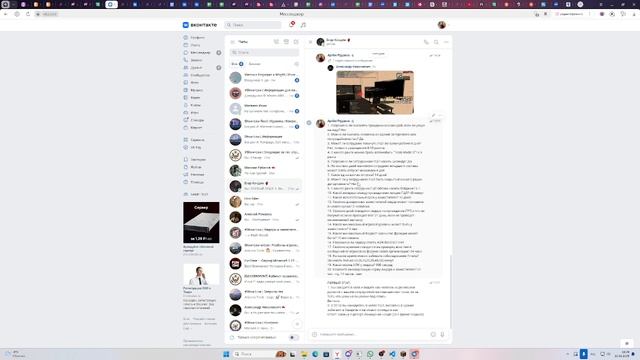Click the middle icon of the three right of Chats title
640x360 pixels.
click(286, 42)
